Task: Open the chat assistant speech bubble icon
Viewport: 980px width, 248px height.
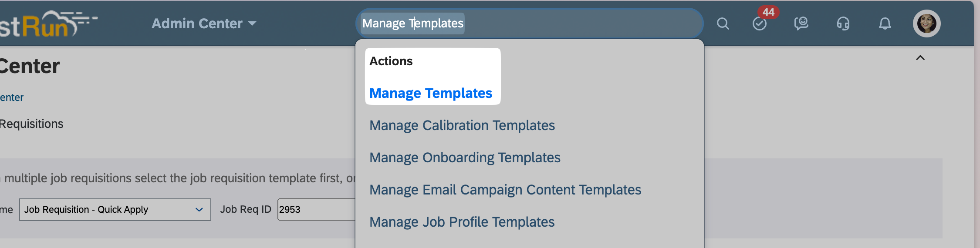Action: pos(801,23)
